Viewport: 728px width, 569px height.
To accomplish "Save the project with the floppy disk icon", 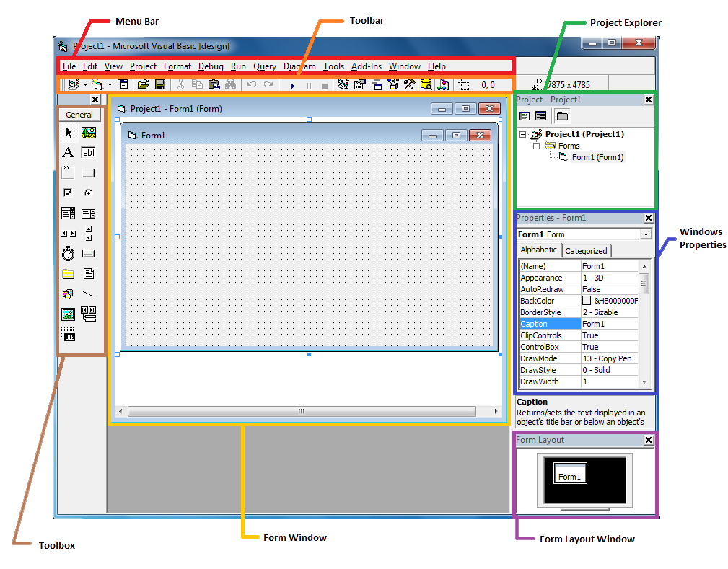I will (160, 84).
